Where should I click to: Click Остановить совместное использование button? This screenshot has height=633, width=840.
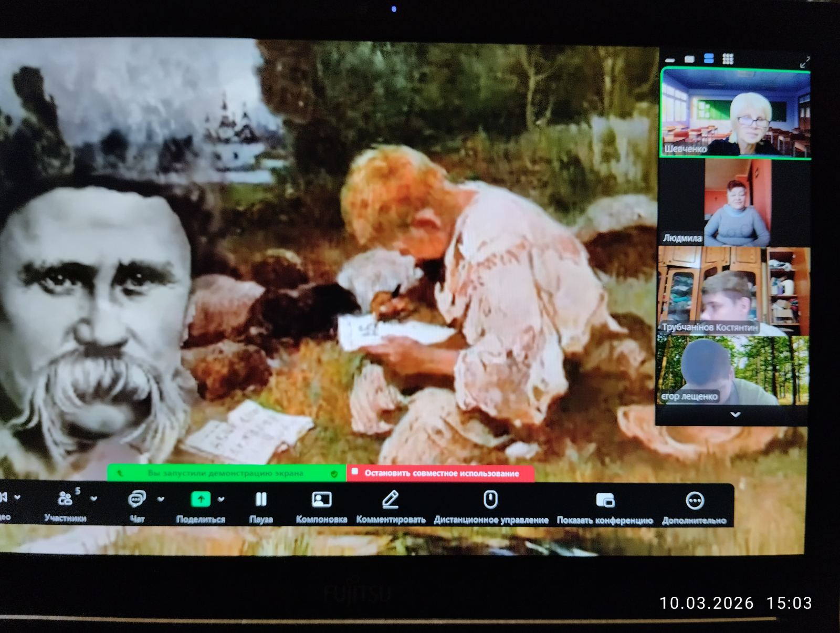440,473
